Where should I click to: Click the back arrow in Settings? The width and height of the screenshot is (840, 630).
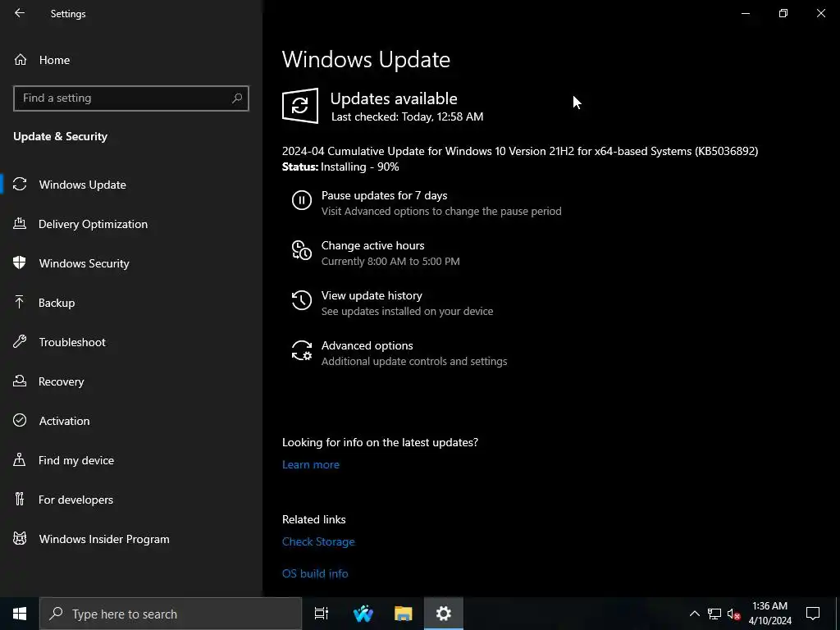(x=20, y=13)
